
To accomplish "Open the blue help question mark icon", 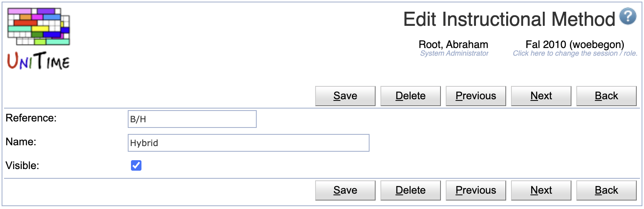I will pyautogui.click(x=628, y=17).
